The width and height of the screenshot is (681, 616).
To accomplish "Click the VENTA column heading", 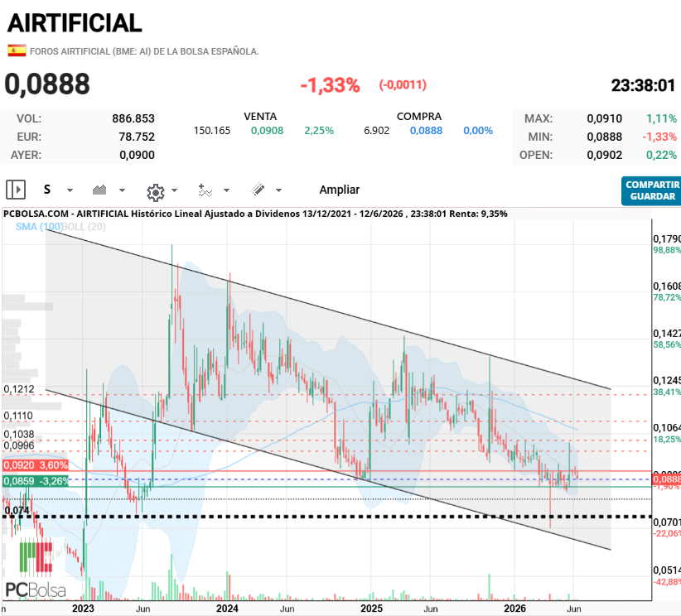I will tap(260, 117).
